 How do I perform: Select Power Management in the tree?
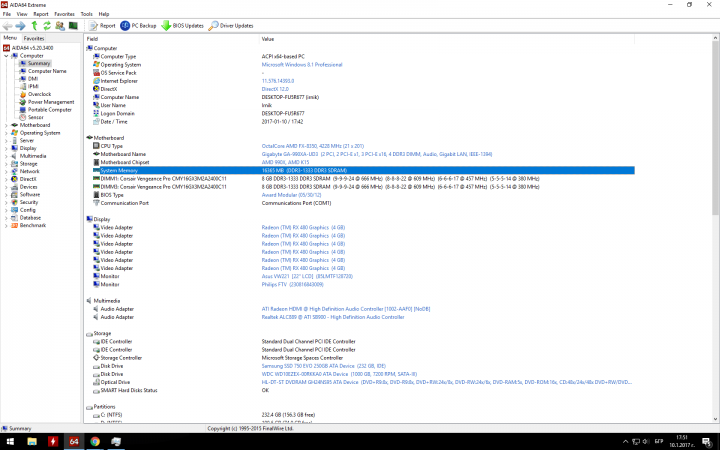coord(51,102)
